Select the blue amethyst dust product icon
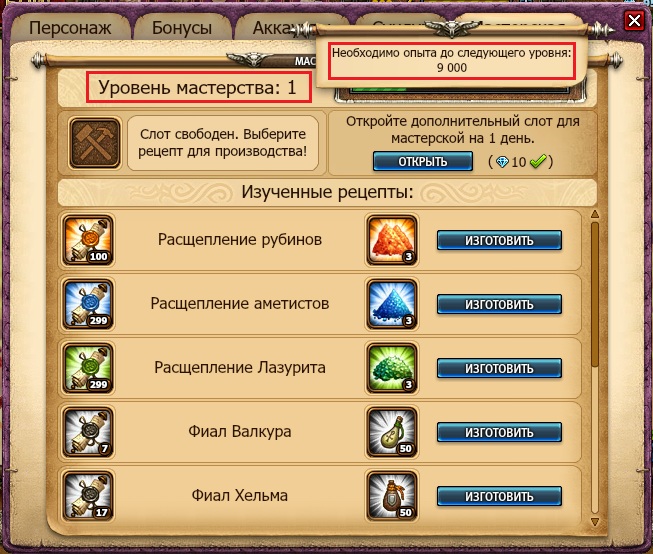 391,304
